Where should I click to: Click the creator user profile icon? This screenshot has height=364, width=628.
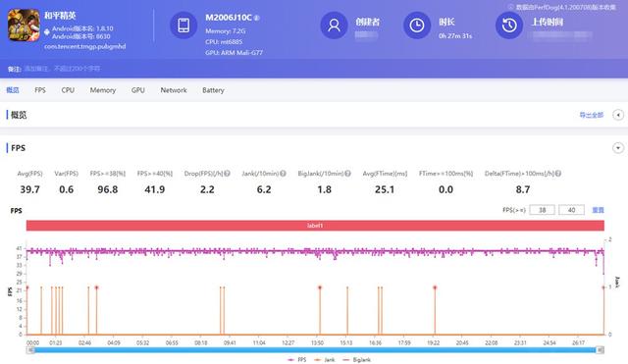click(x=334, y=26)
